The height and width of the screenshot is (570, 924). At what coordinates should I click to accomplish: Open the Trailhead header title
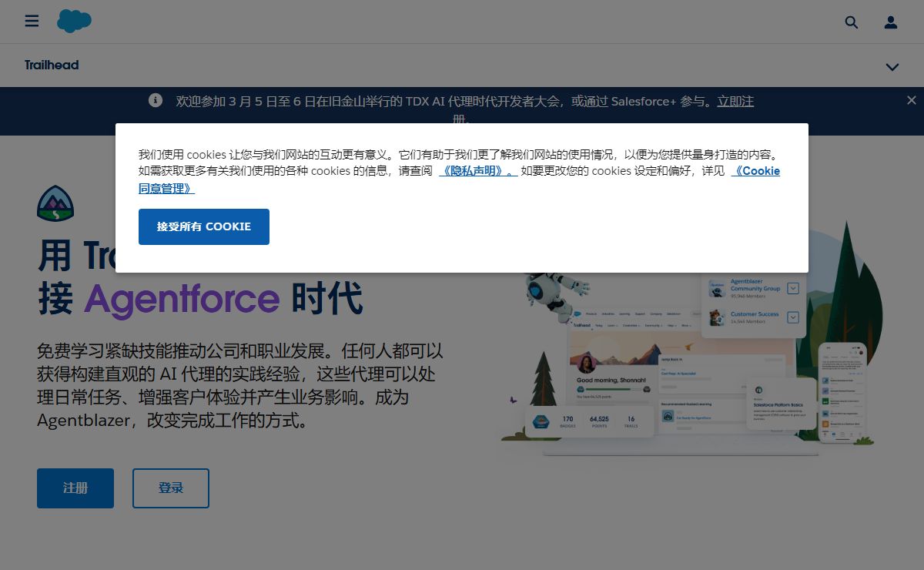[52, 65]
